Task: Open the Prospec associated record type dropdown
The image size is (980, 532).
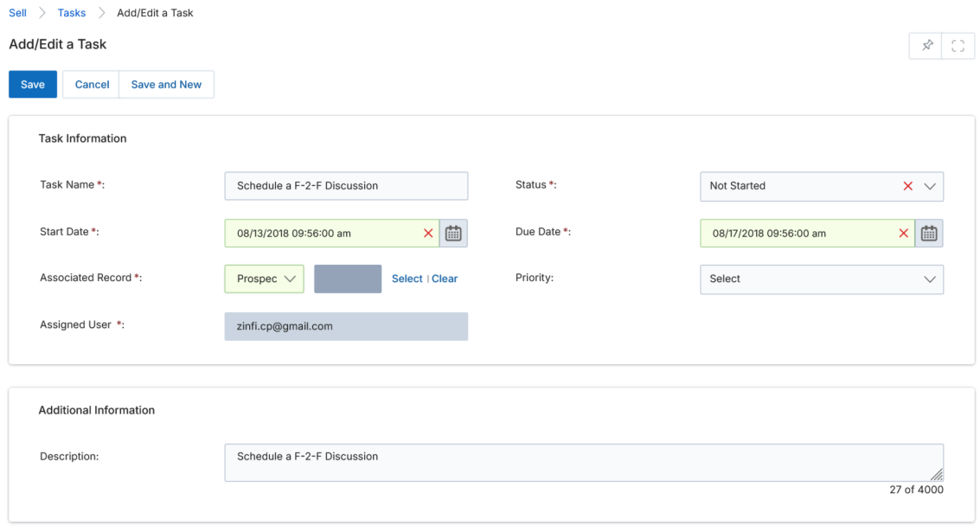Action: pyautogui.click(x=265, y=279)
